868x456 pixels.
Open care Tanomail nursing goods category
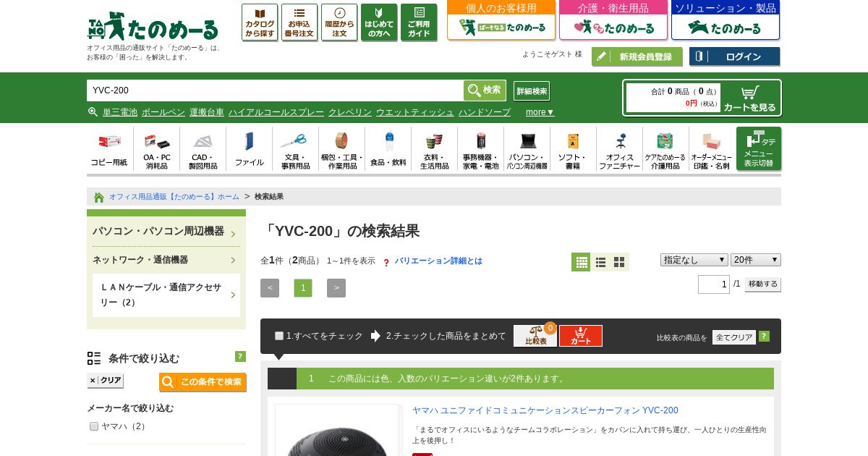(x=665, y=149)
